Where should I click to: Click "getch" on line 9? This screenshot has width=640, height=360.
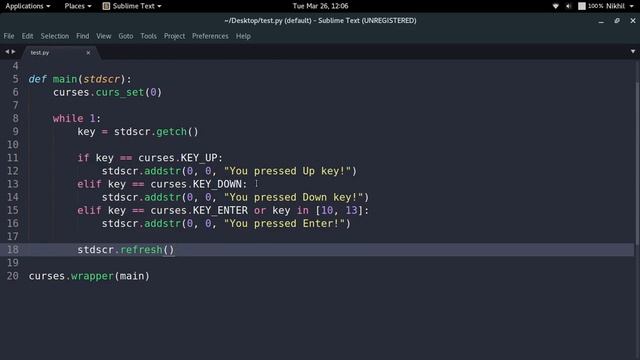[x=171, y=131]
